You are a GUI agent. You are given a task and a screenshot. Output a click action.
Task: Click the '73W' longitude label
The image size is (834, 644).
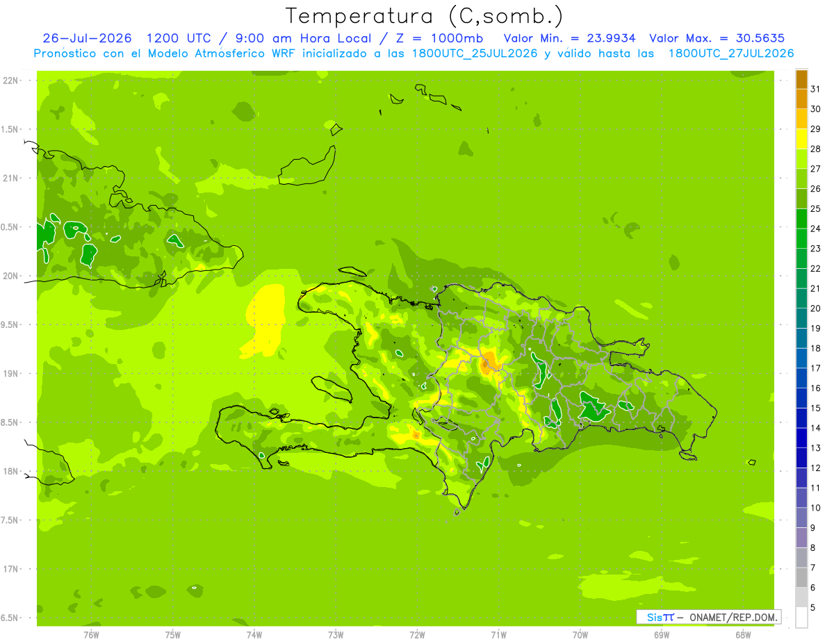pyautogui.click(x=336, y=634)
